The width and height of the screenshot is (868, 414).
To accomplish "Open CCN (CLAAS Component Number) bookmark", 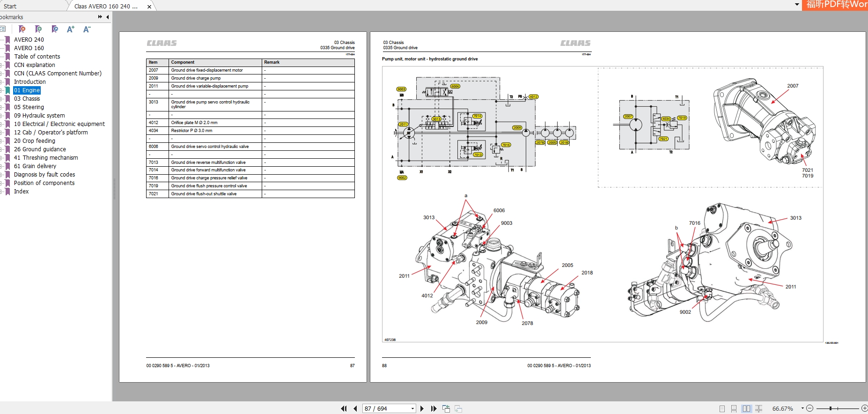I will [x=58, y=74].
